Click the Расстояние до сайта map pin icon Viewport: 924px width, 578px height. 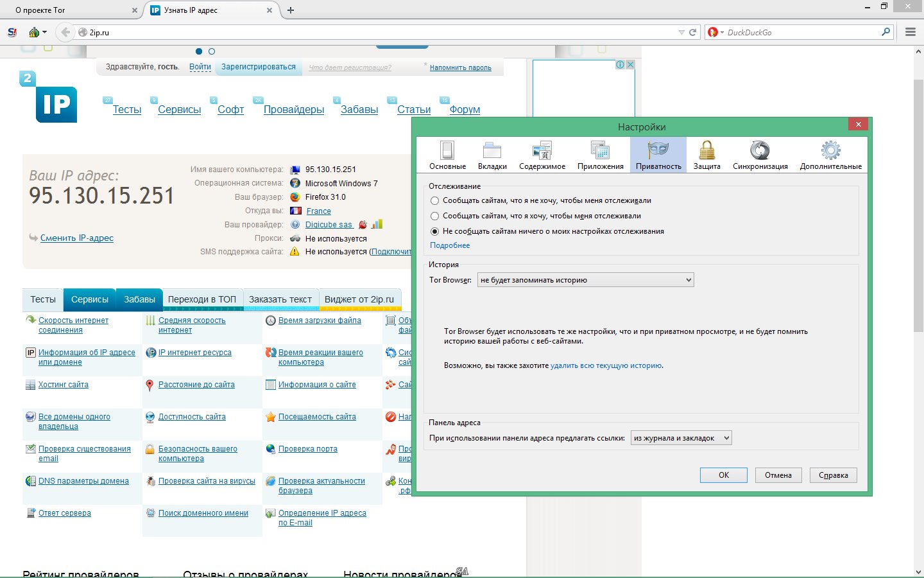click(x=150, y=385)
